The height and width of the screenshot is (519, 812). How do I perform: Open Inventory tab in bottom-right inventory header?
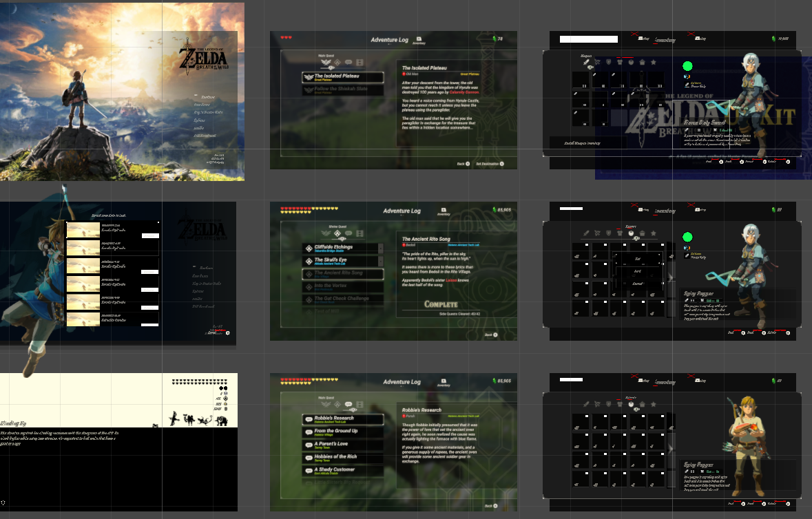click(665, 382)
